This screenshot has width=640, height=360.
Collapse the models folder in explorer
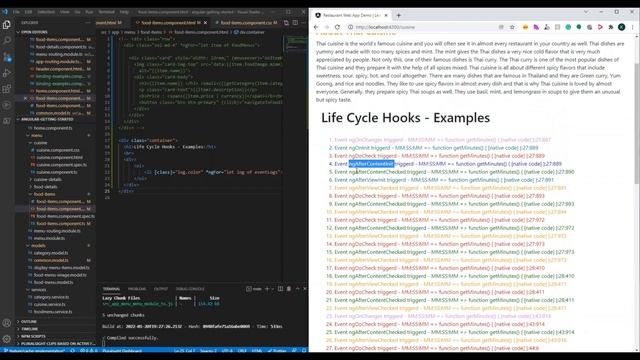coord(38,245)
